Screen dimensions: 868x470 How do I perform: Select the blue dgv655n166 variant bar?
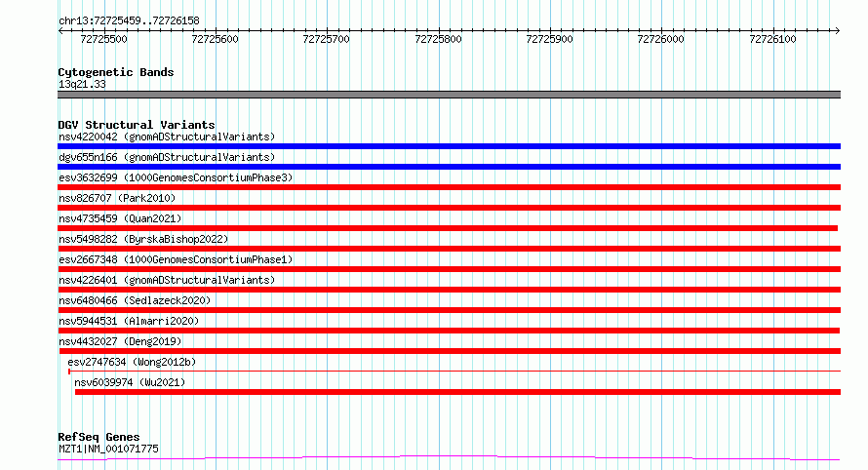[449, 167]
